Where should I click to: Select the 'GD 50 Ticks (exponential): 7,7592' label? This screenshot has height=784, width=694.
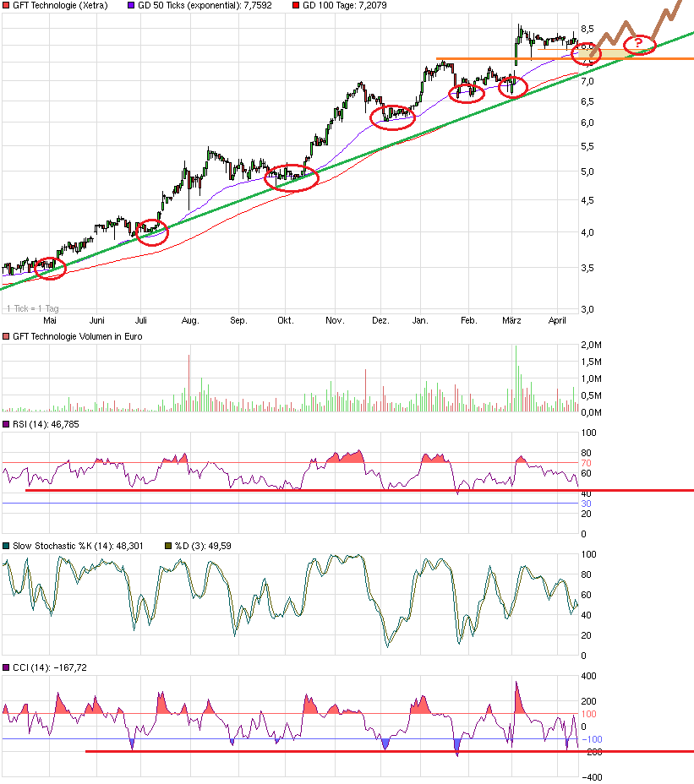tap(205, 6)
